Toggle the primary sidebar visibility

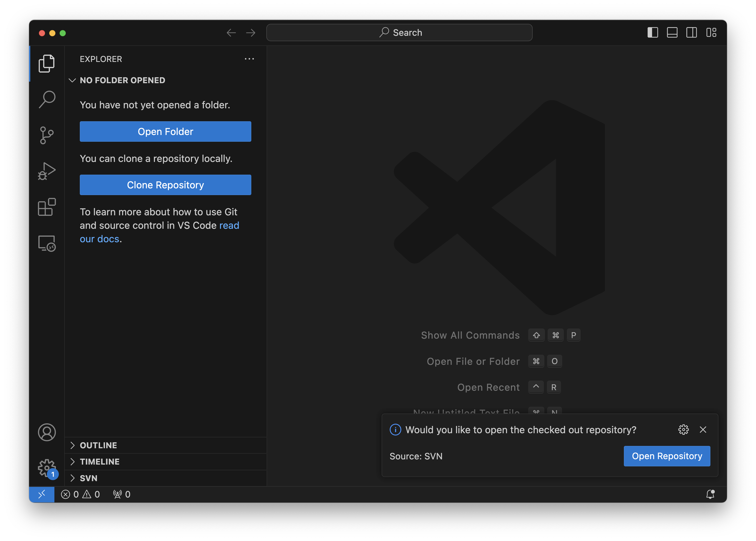pos(652,32)
